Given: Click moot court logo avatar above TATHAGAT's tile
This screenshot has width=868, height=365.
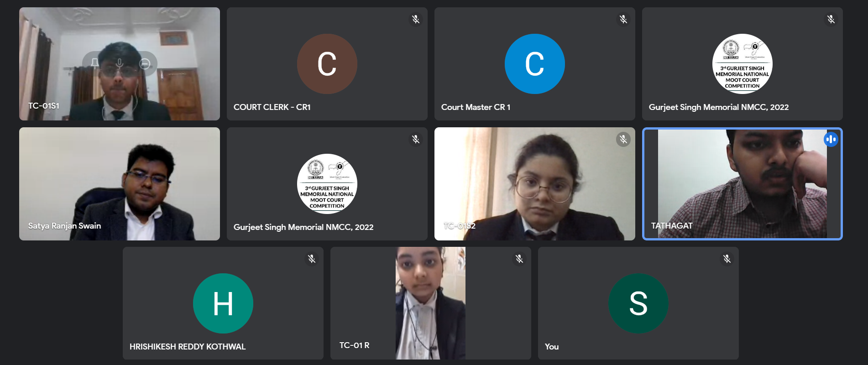Looking at the screenshot, I should [x=742, y=64].
